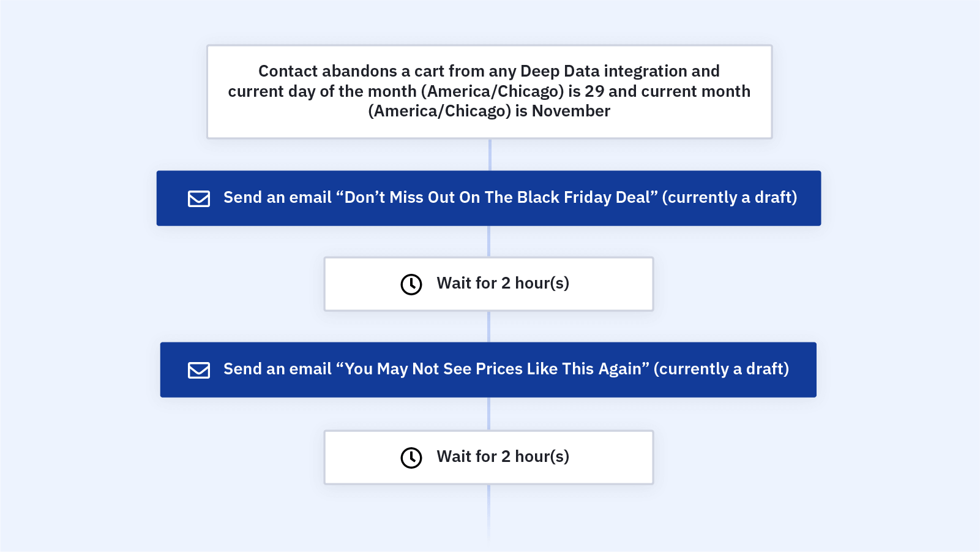Image resolution: width=980 pixels, height=552 pixels.
Task: Click connector between Prices email and last wait
Action: pyautogui.click(x=488, y=414)
